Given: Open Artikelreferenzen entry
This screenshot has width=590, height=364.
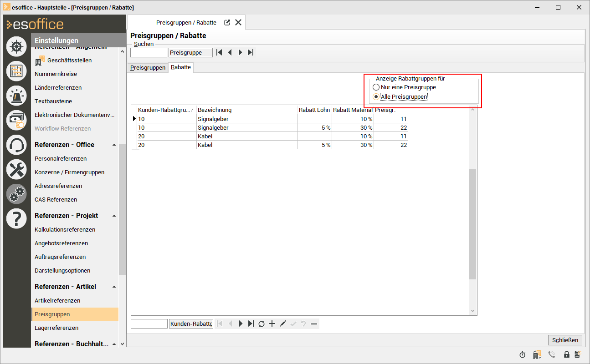Looking at the screenshot, I should coord(57,300).
